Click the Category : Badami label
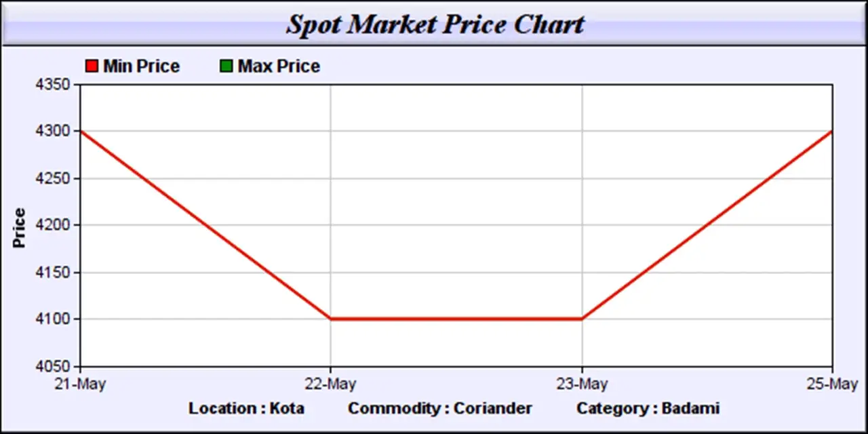This screenshot has height=434, width=868. [x=648, y=408]
